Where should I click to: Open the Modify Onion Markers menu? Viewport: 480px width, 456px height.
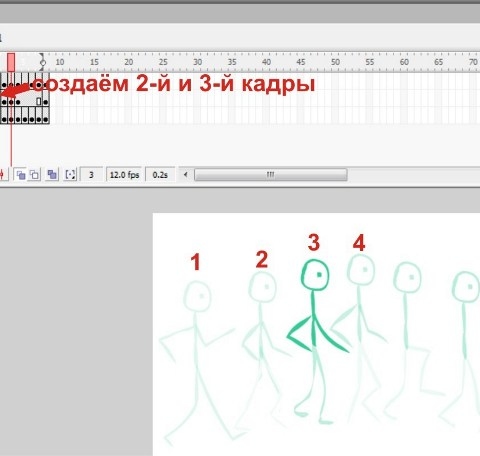70,174
